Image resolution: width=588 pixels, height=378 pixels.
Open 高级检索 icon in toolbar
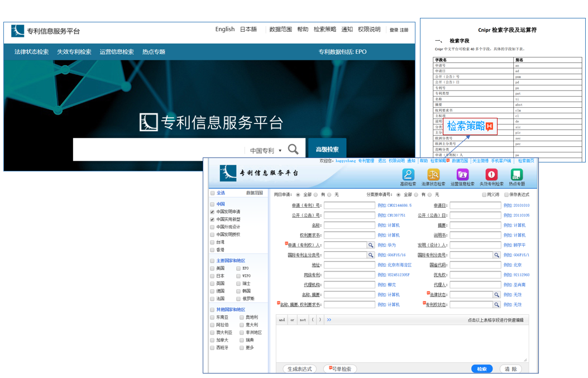click(x=408, y=175)
